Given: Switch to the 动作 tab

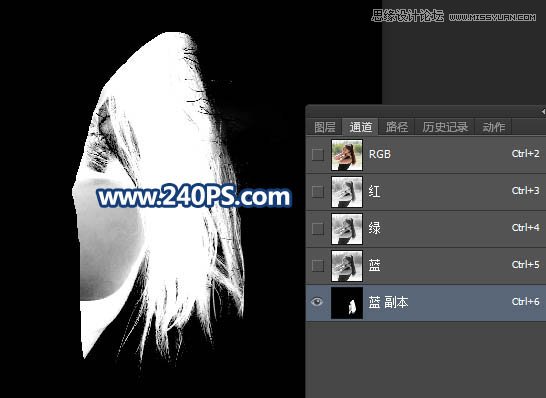Looking at the screenshot, I should click(493, 127).
